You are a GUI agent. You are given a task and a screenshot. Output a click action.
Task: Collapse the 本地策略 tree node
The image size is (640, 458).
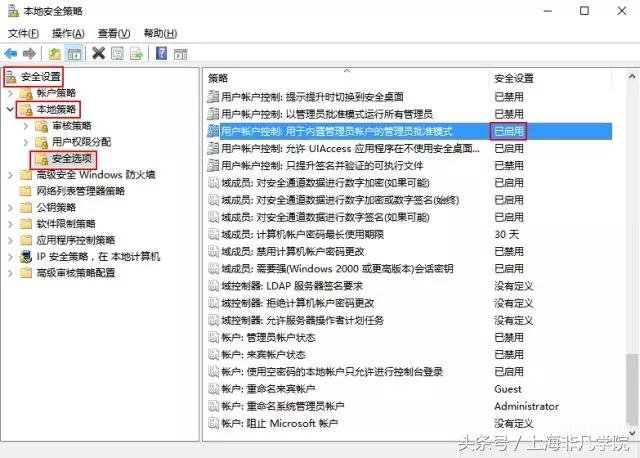point(11,109)
